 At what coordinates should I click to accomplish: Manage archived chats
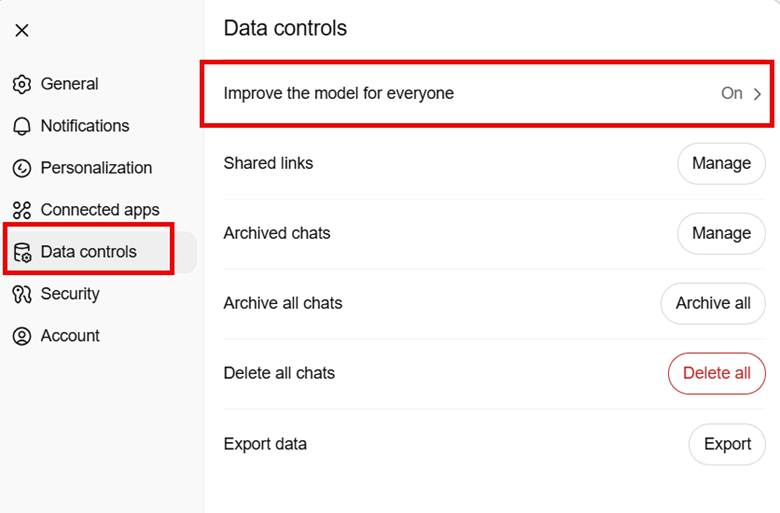click(x=721, y=233)
